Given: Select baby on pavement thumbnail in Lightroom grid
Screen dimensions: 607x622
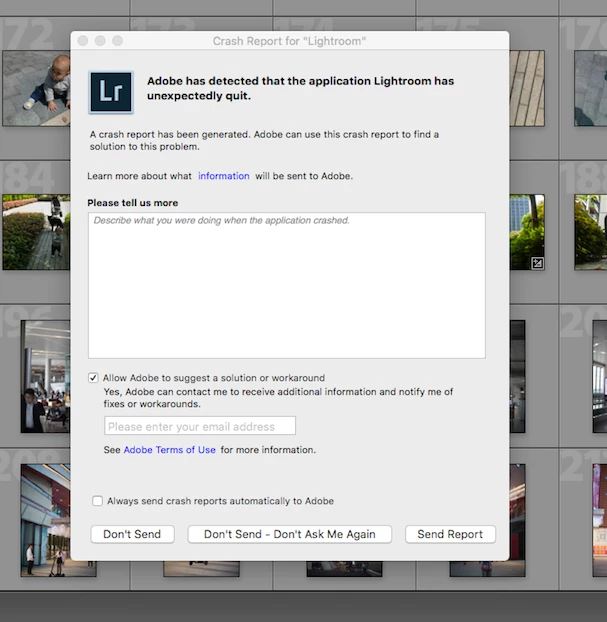Looking at the screenshot, I should click(36, 88).
